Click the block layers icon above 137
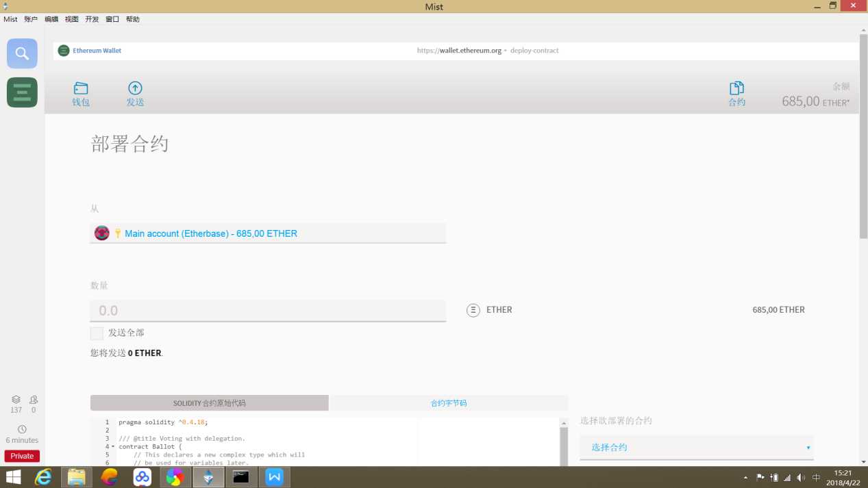The width and height of the screenshot is (868, 488). point(16,399)
